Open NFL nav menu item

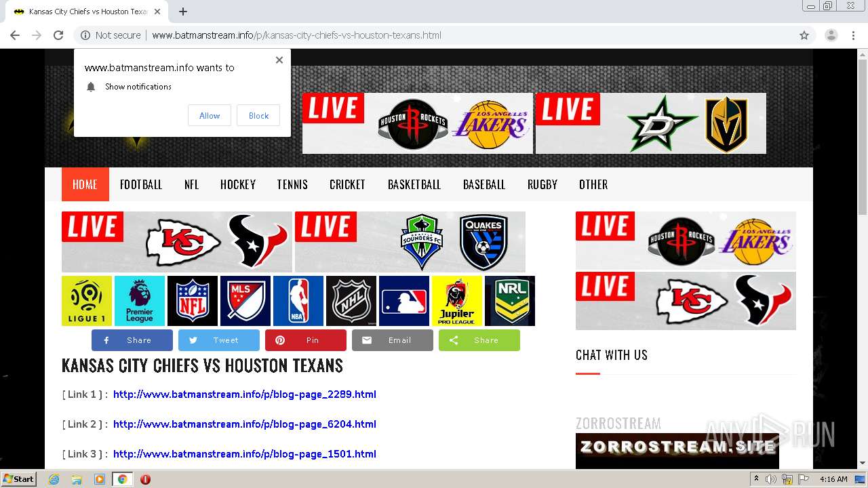pos(192,184)
